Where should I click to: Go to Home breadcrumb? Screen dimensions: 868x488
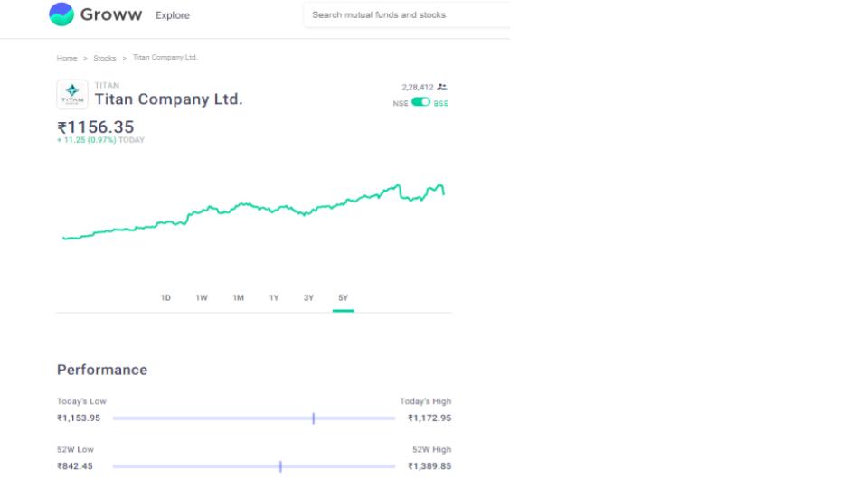point(67,58)
